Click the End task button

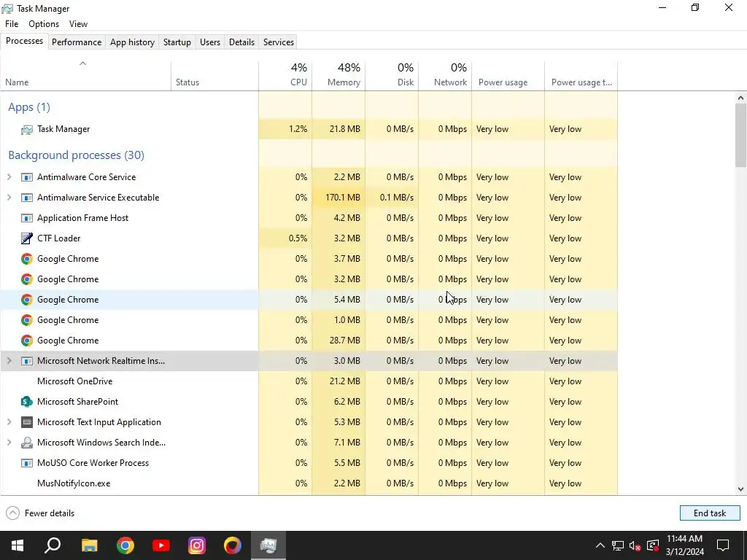710,513
